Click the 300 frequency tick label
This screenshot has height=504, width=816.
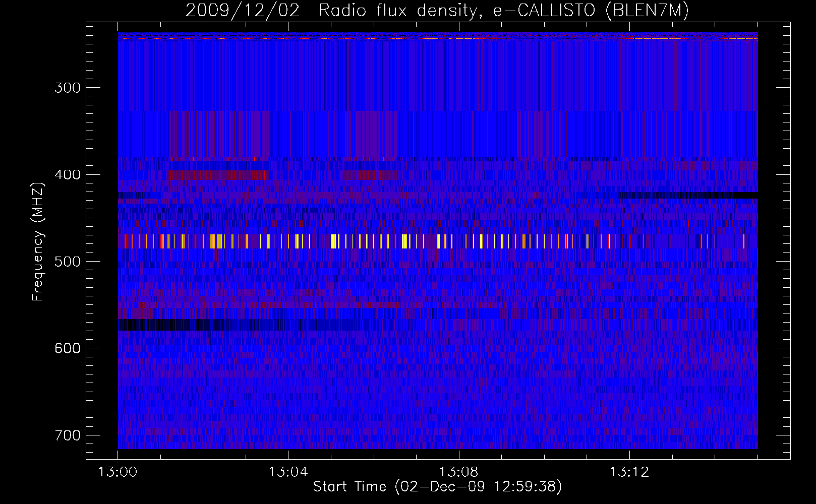[x=68, y=88]
